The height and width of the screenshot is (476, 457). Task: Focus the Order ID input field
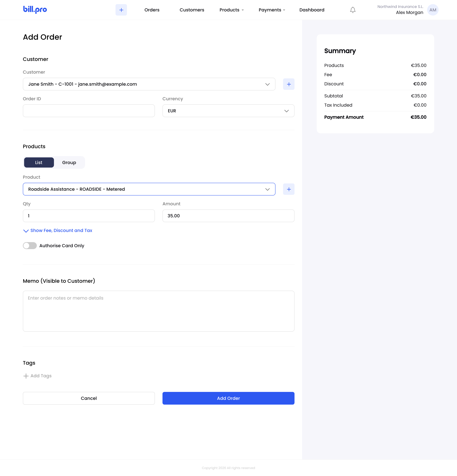click(x=89, y=111)
